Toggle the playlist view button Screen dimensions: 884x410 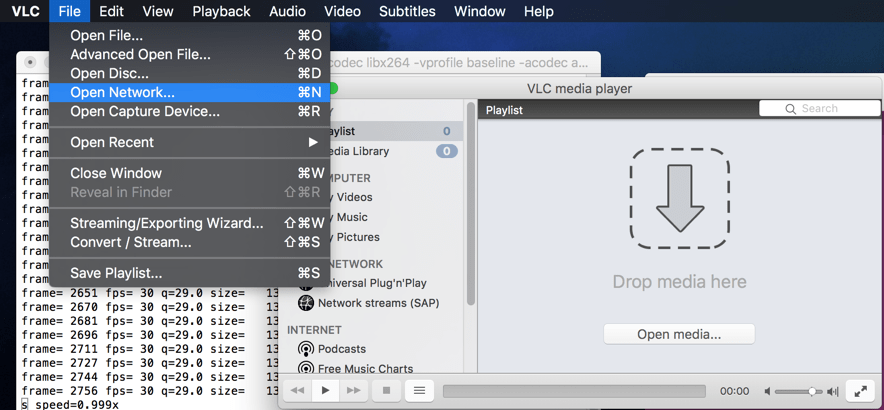419,390
